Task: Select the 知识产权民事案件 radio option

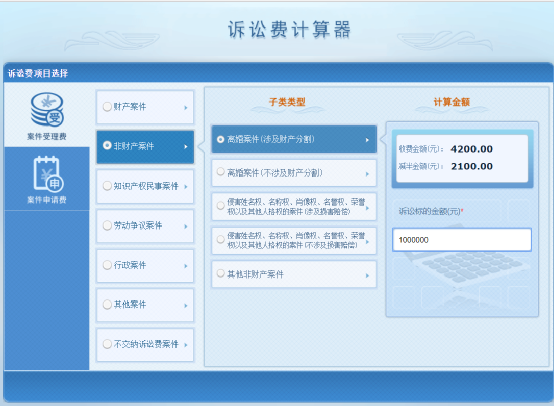Action: click(107, 186)
